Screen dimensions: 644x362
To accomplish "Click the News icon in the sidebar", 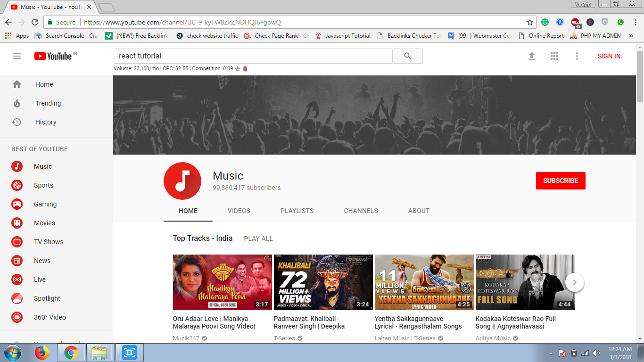I will tap(17, 261).
